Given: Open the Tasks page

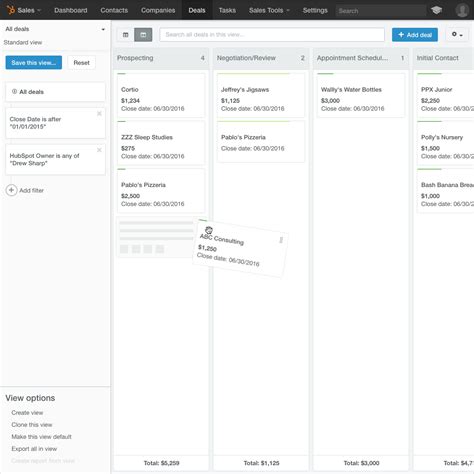Looking at the screenshot, I should [x=227, y=10].
